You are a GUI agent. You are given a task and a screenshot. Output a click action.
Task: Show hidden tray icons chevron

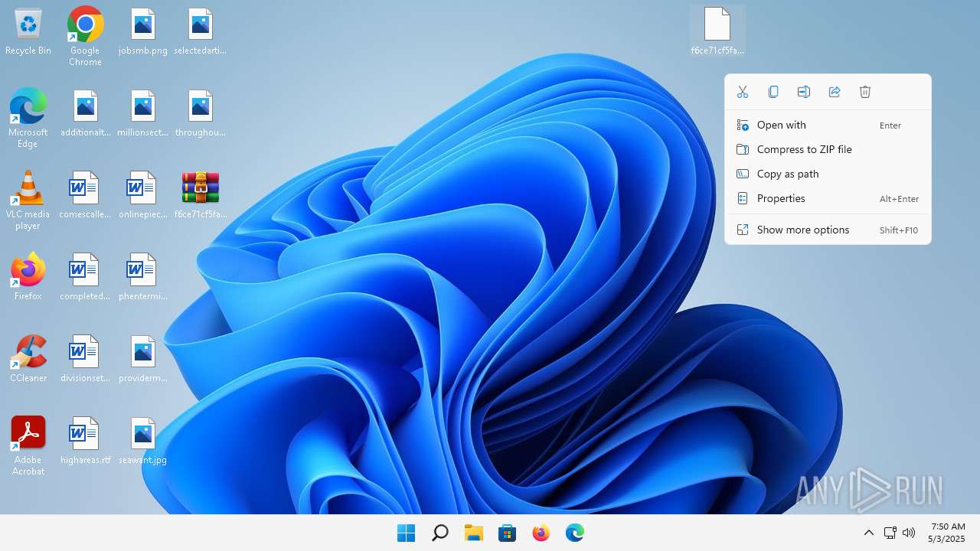868,533
